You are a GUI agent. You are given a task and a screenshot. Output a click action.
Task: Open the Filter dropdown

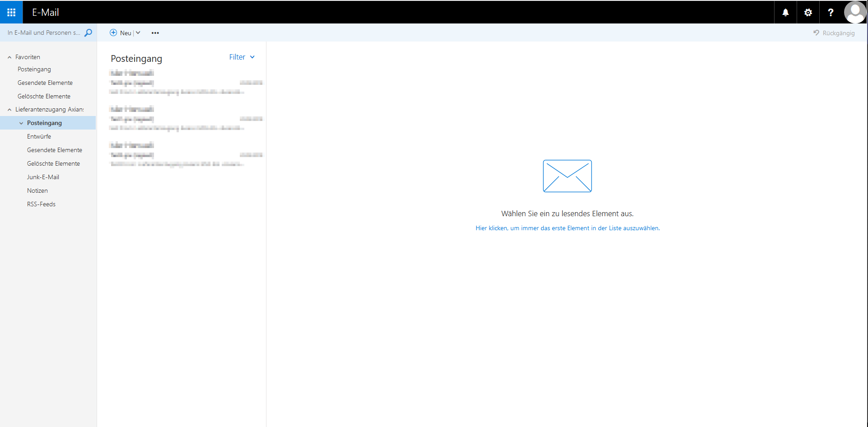click(x=242, y=57)
